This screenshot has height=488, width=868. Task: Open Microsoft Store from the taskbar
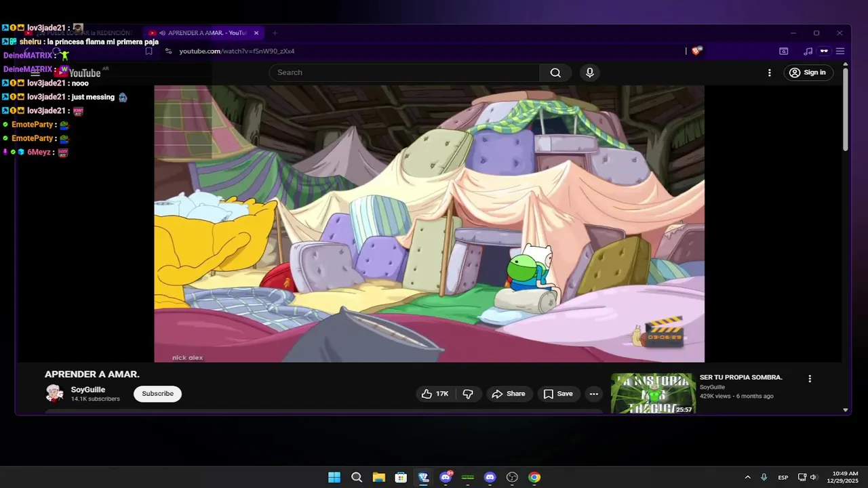(401, 477)
